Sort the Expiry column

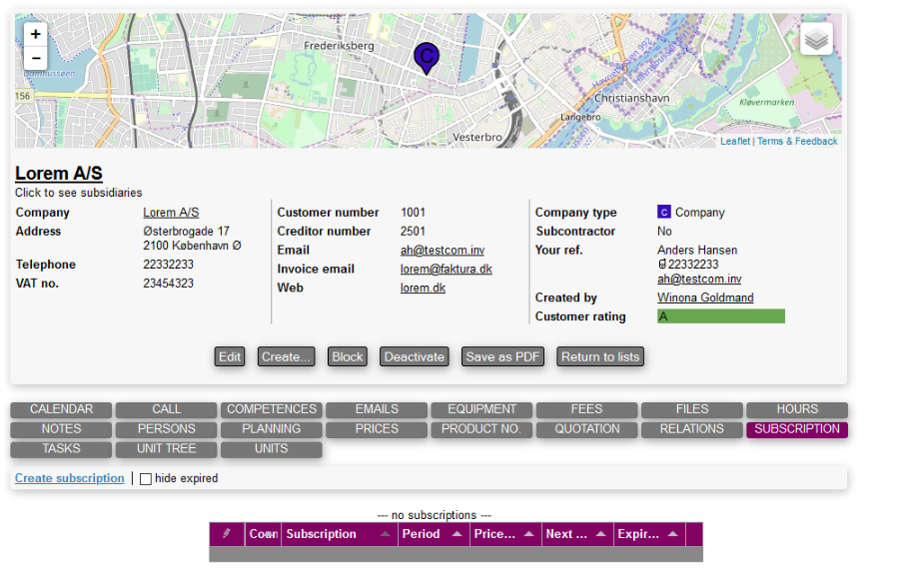(x=673, y=534)
